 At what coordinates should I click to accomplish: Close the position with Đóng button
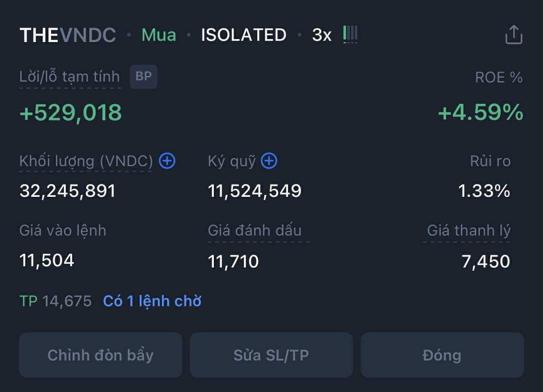pyautogui.click(x=442, y=355)
